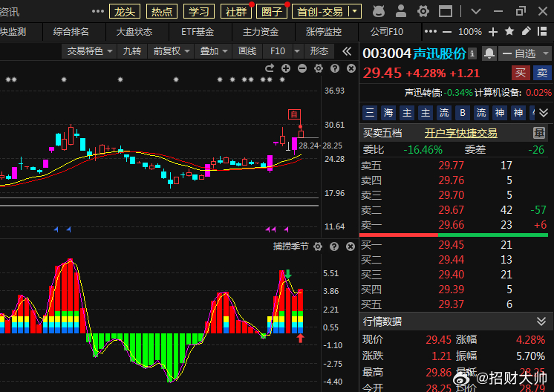
Task: Click the blue 卖 sell button
Action: [542, 73]
